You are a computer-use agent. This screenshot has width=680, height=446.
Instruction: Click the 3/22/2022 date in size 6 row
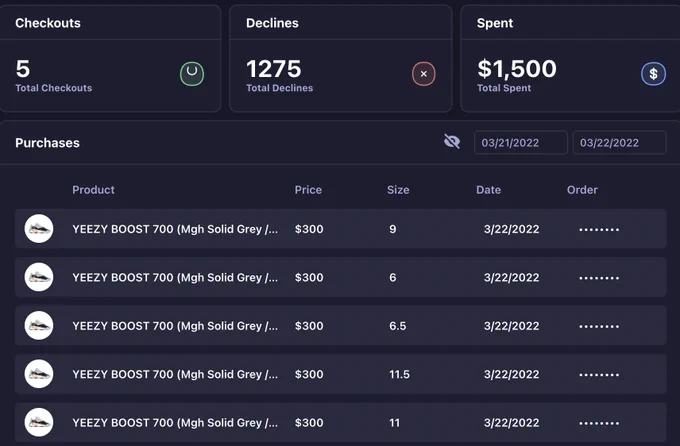tap(512, 277)
